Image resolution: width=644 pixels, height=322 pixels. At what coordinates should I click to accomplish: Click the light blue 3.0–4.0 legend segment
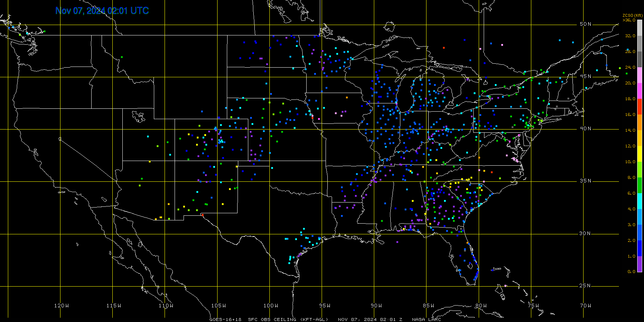tap(640, 217)
